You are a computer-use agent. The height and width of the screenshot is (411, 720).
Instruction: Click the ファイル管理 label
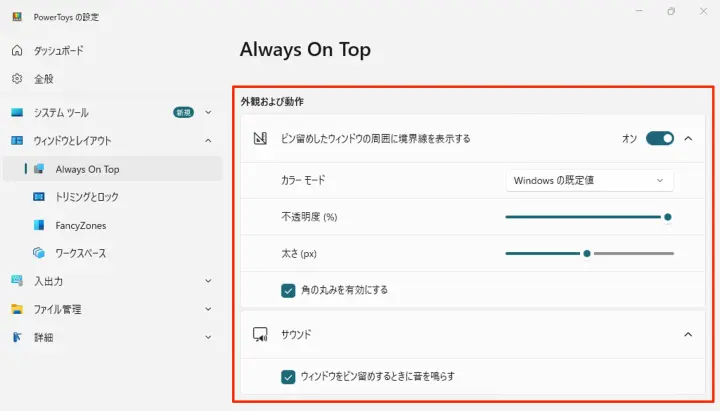(x=57, y=309)
